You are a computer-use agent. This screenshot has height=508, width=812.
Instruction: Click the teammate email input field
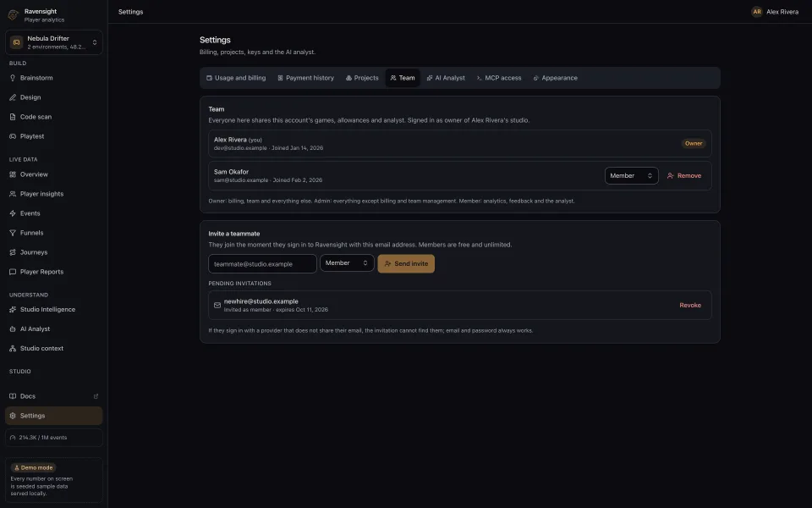pyautogui.click(x=262, y=264)
